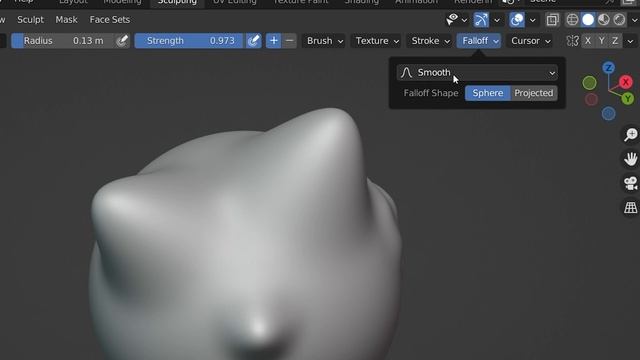Switch to material preview shading
640x360 pixels.
[604, 20]
